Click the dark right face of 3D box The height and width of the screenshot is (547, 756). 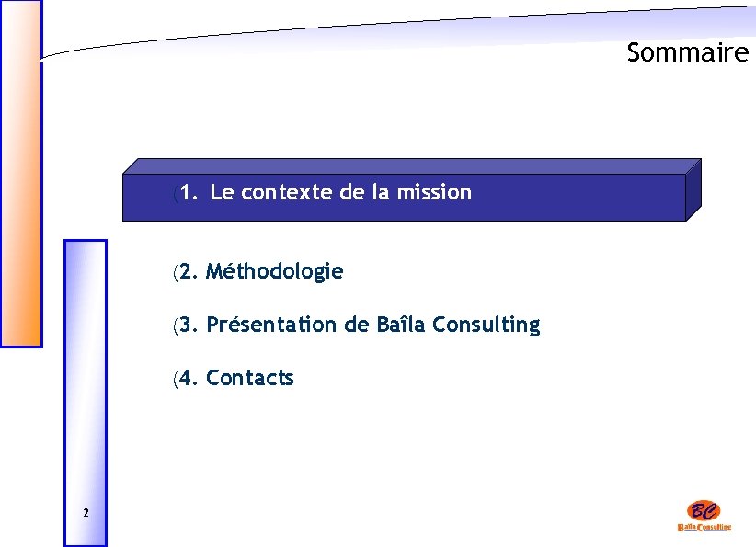tap(693, 190)
